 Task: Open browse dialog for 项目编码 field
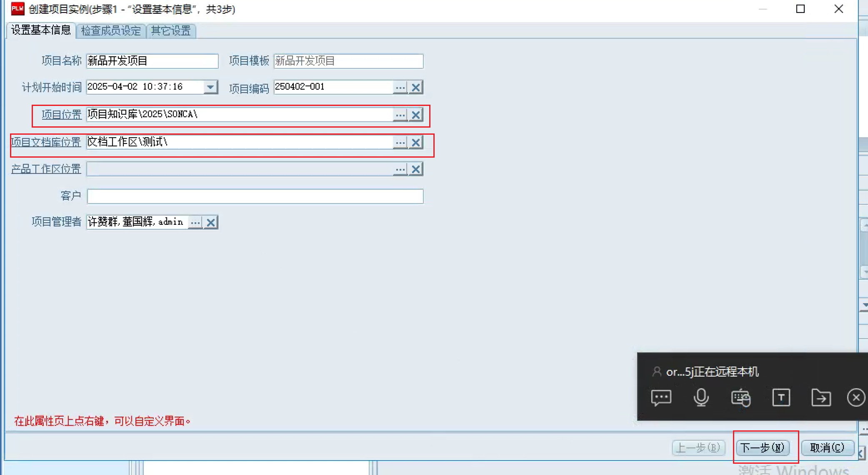[x=400, y=87]
